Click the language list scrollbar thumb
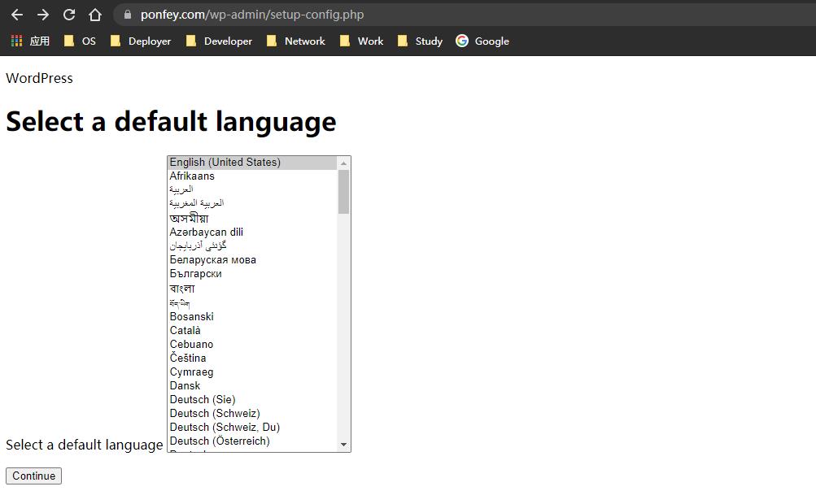The width and height of the screenshot is (816, 504). (343, 192)
